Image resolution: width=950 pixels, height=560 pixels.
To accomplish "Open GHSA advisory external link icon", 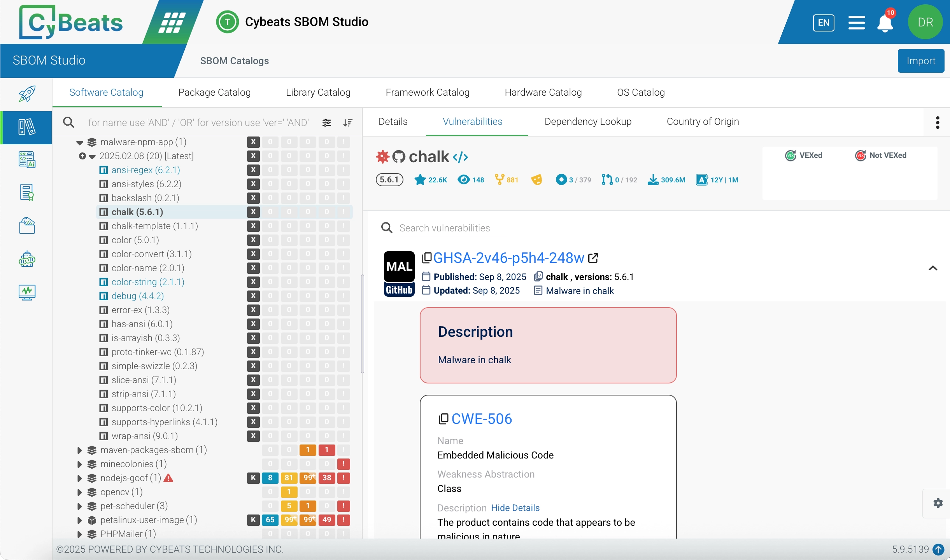I will 593,258.
